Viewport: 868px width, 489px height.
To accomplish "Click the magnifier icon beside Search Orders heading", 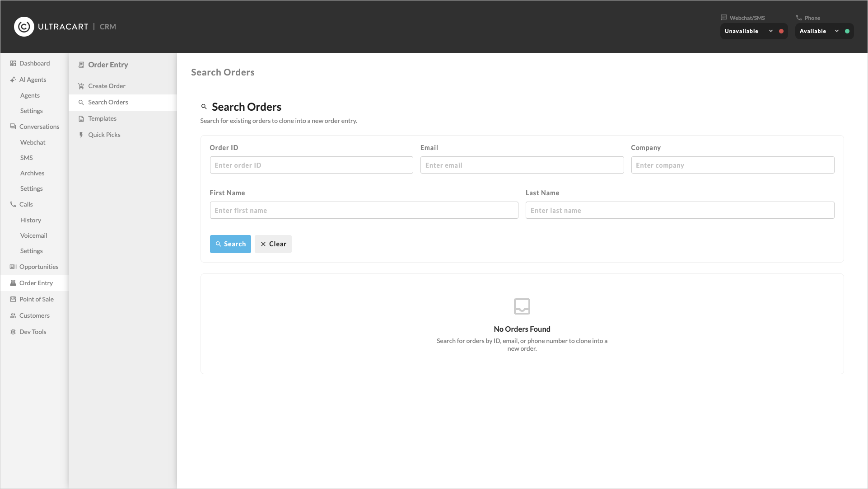I will (204, 107).
